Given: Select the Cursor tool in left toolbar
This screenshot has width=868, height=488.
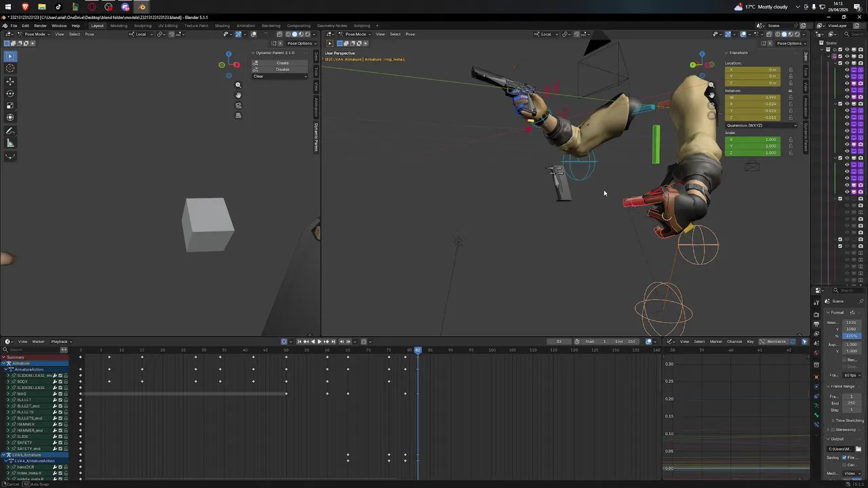Looking at the screenshot, I should (10, 68).
